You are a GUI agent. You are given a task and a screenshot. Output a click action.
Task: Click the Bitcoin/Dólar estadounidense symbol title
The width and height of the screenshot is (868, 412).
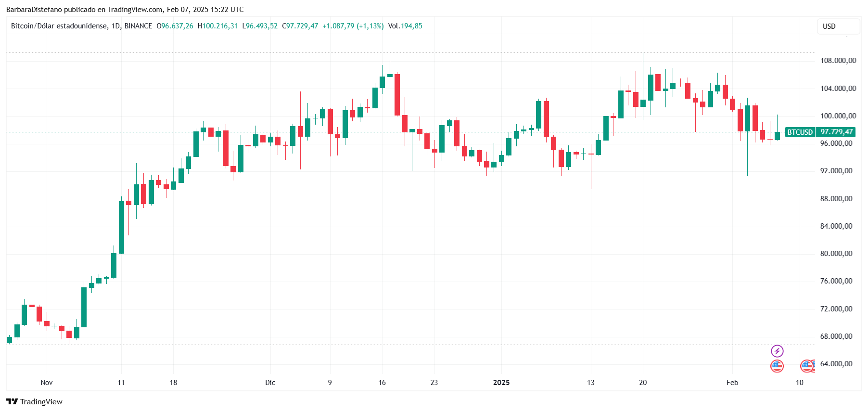point(59,26)
